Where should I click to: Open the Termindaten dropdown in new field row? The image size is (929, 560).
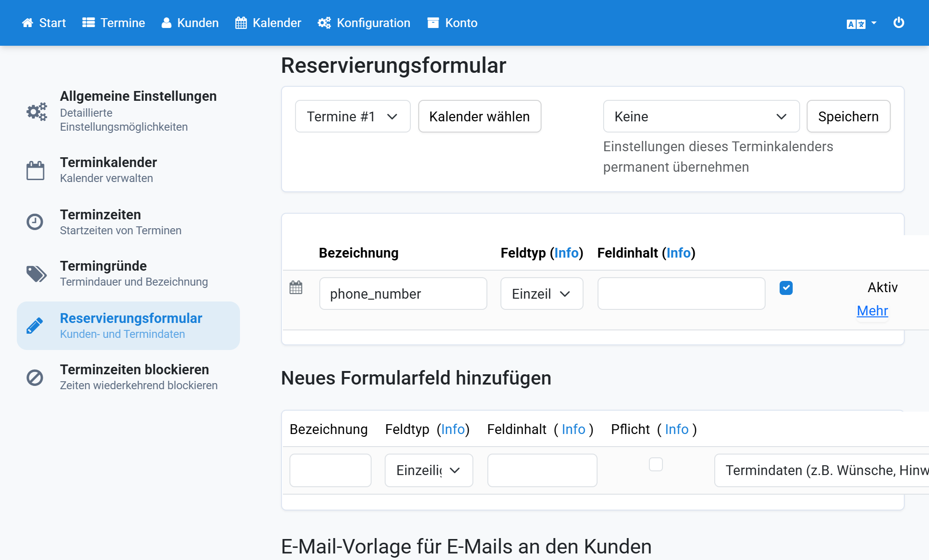tap(822, 470)
